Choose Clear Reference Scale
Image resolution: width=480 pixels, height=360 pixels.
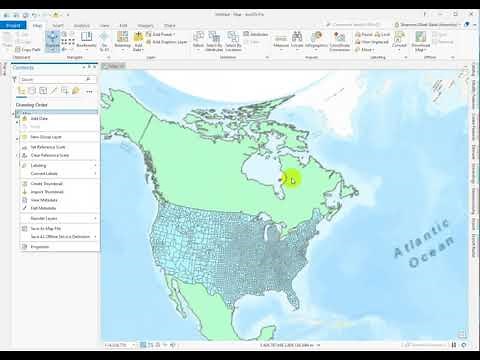(59, 155)
